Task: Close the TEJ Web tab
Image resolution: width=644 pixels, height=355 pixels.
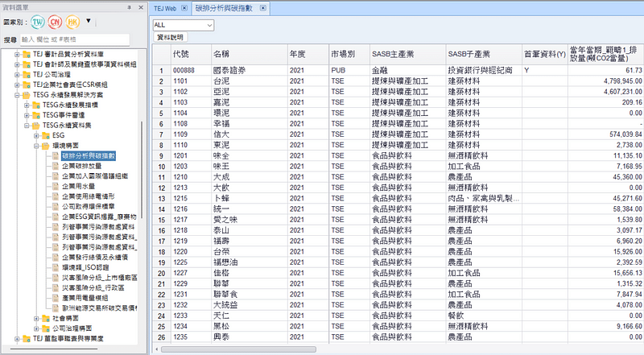Action: point(183,6)
